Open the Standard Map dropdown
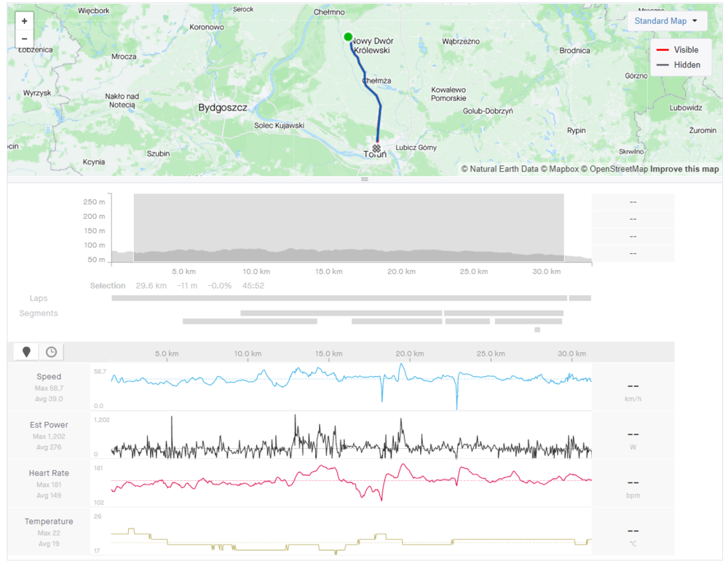The height and width of the screenshot is (563, 728). coord(666,21)
